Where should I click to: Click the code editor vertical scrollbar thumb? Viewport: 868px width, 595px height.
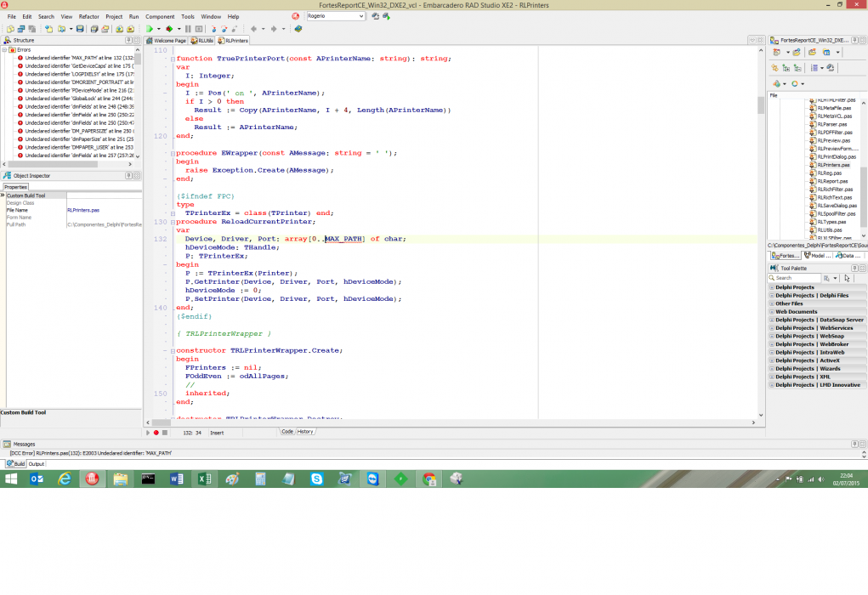761,104
